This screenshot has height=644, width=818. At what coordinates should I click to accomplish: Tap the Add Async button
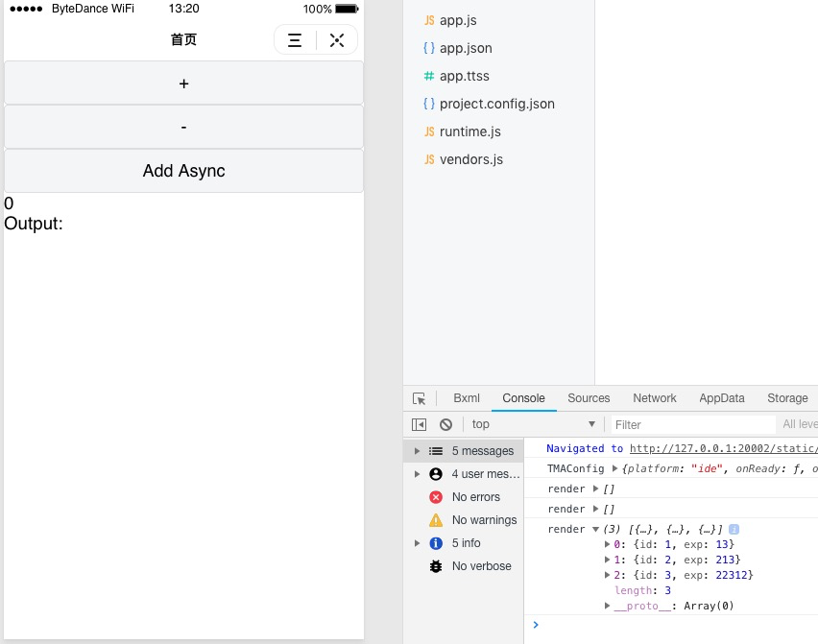pos(183,171)
